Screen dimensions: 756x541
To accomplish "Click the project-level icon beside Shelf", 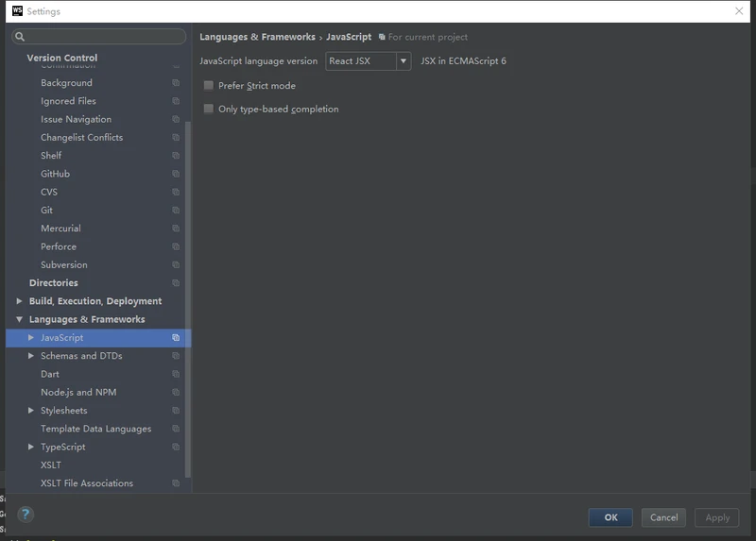I will 176,156.
